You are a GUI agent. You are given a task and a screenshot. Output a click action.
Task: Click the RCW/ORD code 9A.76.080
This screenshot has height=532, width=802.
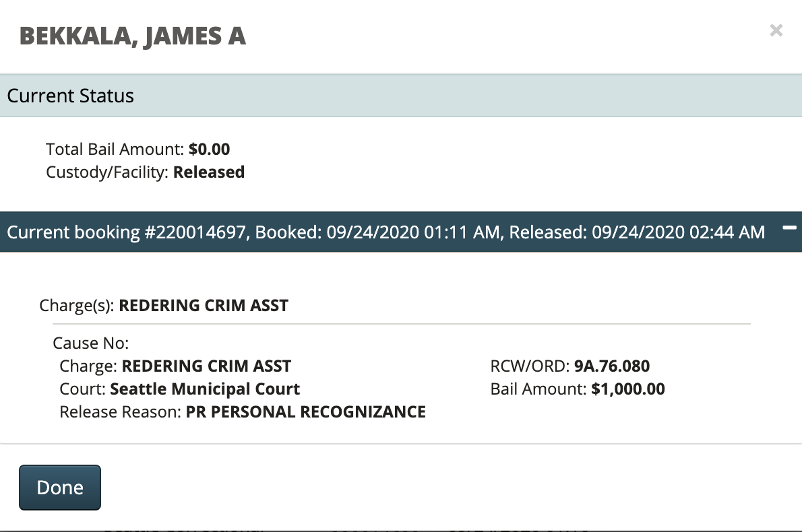(612, 366)
